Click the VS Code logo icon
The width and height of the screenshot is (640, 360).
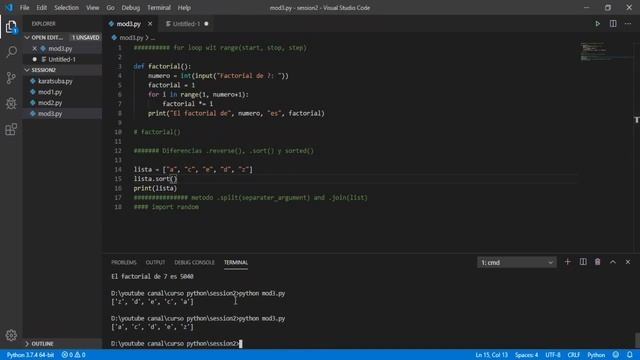click(x=9, y=7)
